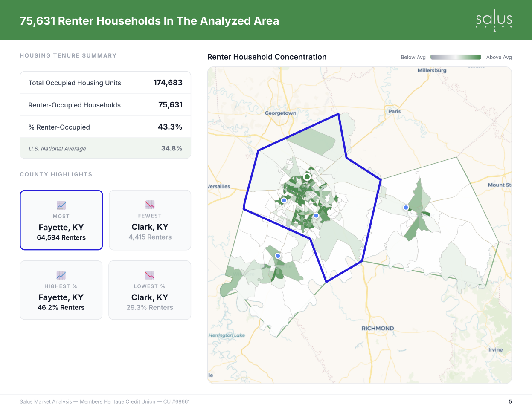Click the downward trend icon above LOWEST %
The width and height of the screenshot is (532, 410).
[x=150, y=275]
